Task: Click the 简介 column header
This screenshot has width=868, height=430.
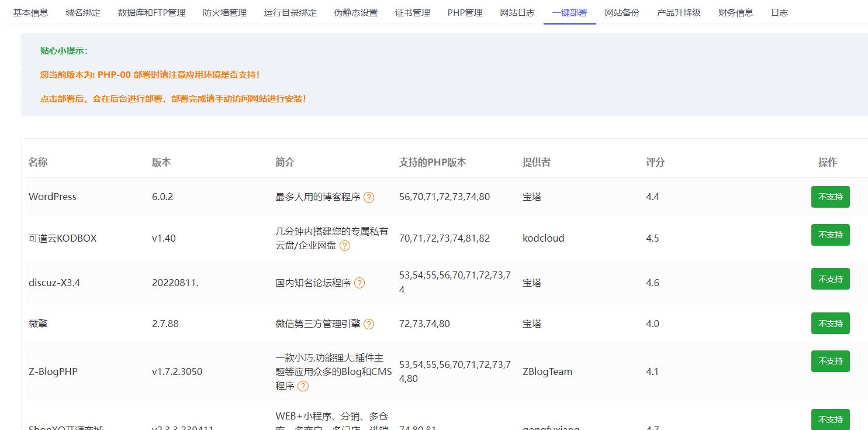Action: 285,163
